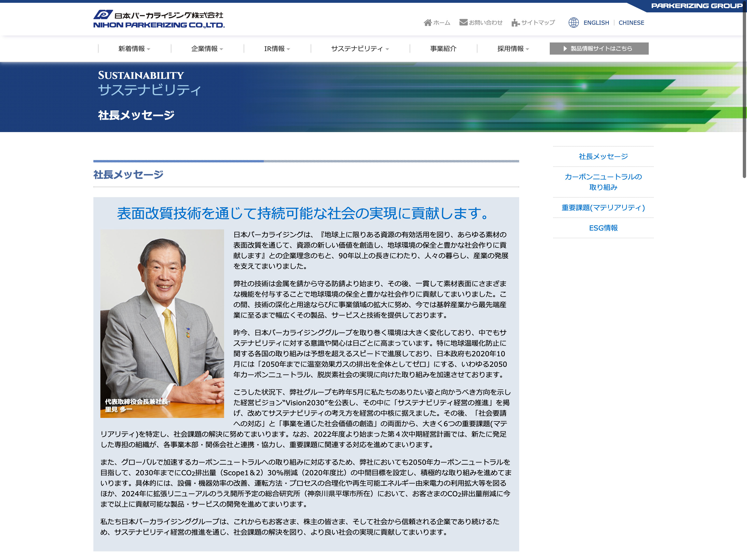
Task: Open sidebar link 社長メッセージ
Action: coord(603,157)
